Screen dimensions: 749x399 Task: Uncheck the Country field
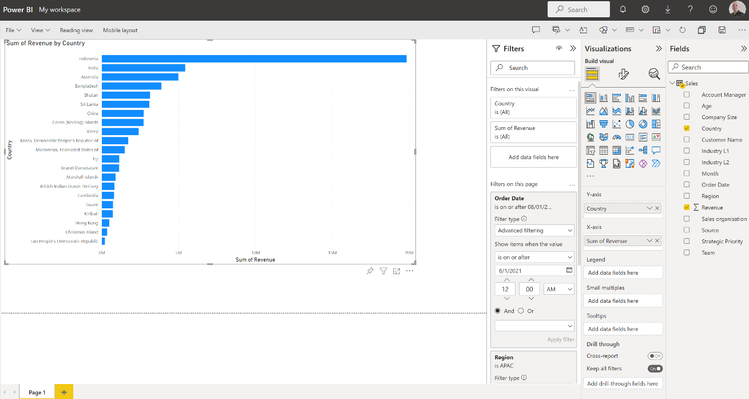point(687,128)
